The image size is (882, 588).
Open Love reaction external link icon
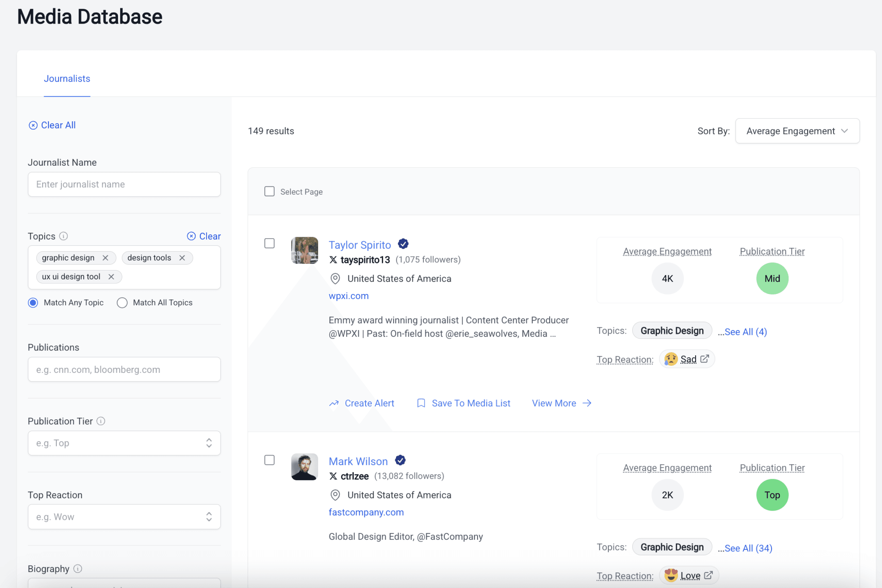[x=708, y=575]
